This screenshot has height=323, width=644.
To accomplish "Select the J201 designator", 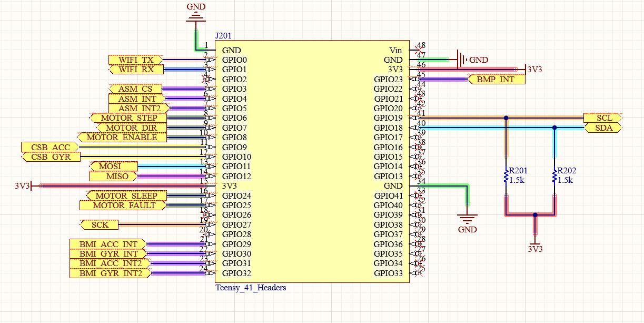I will (223, 36).
